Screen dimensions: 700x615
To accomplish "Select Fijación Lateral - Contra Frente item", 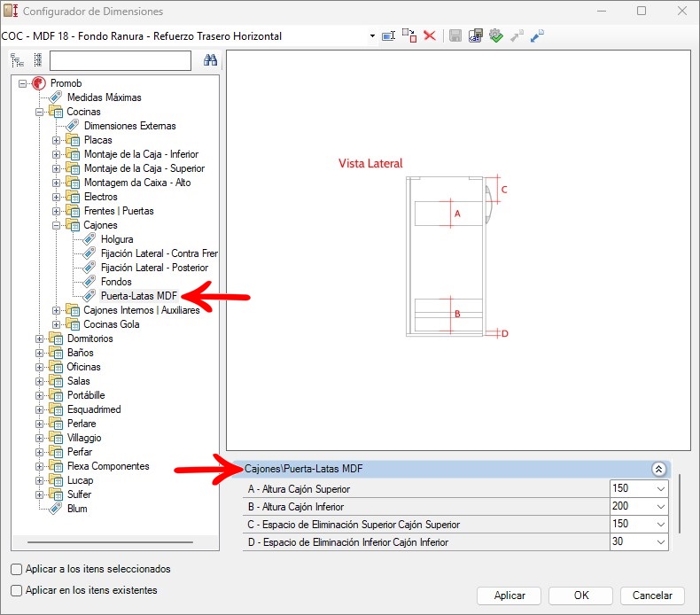I will (159, 253).
